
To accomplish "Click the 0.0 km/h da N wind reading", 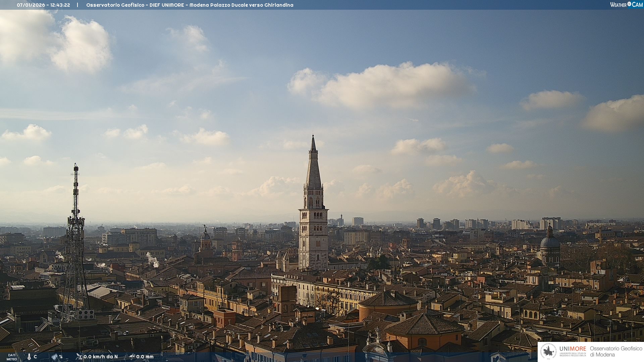I will point(101,357).
